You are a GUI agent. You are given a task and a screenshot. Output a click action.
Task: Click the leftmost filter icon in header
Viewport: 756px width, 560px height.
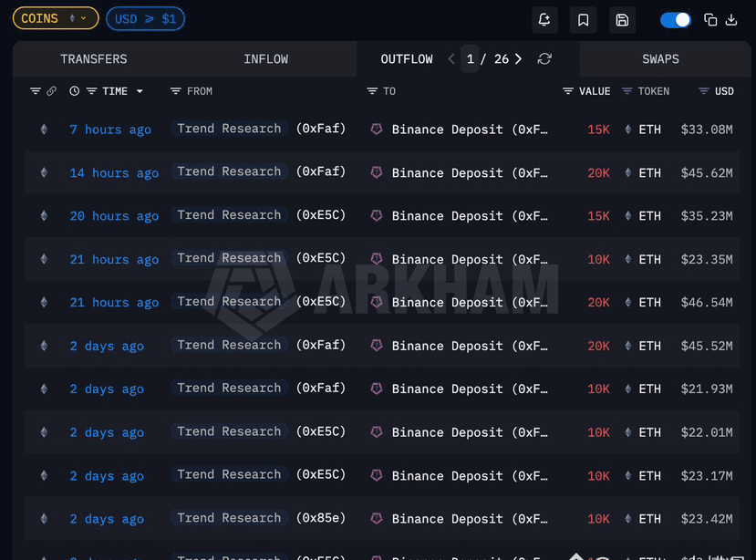(36, 90)
